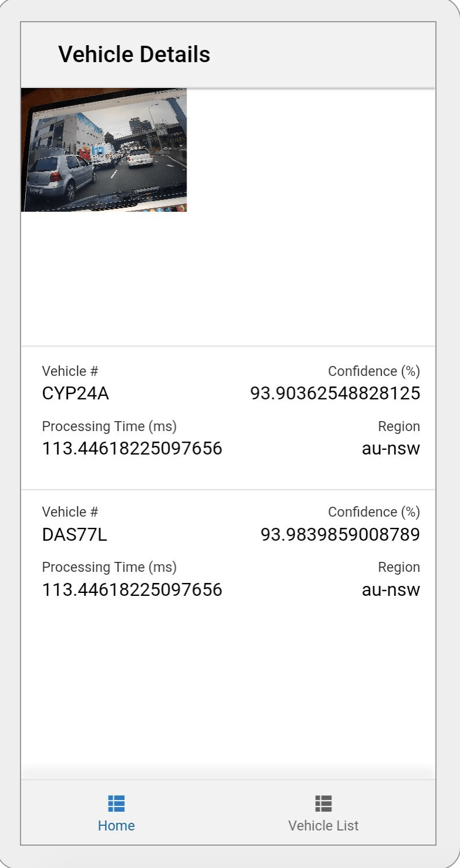Viewport: 460px width, 868px height.
Task: Tap the Vehicle List grid icon
Action: coord(323,803)
